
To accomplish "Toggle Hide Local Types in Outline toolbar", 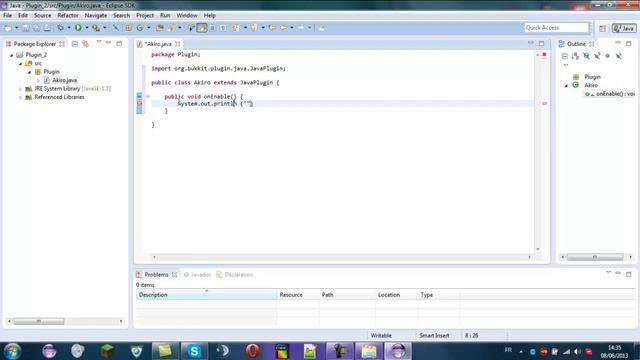I will click(619, 56).
